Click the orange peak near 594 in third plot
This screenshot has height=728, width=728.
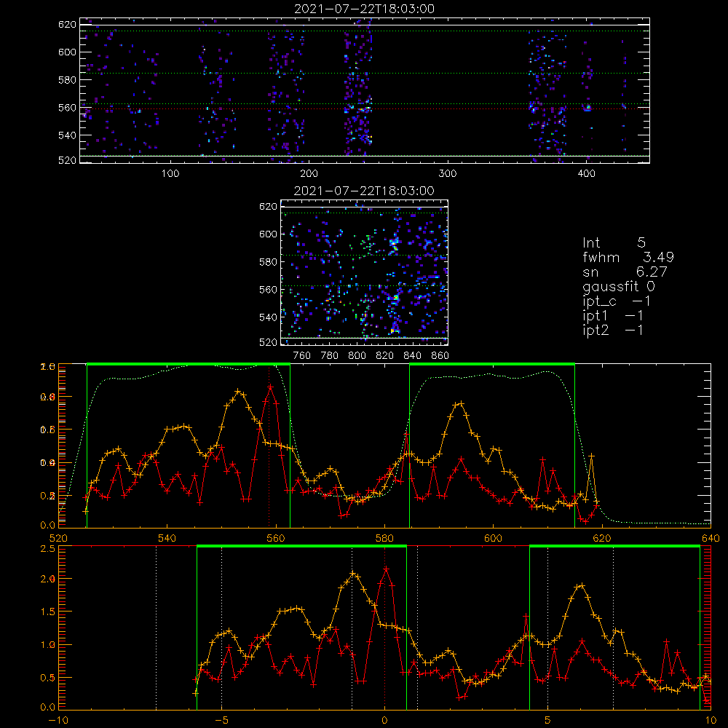[459, 403]
